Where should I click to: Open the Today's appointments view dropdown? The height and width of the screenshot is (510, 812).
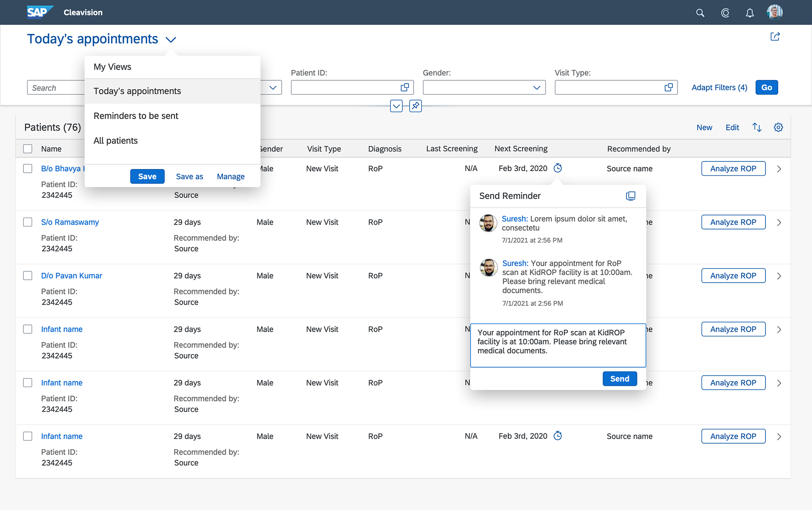(x=171, y=39)
